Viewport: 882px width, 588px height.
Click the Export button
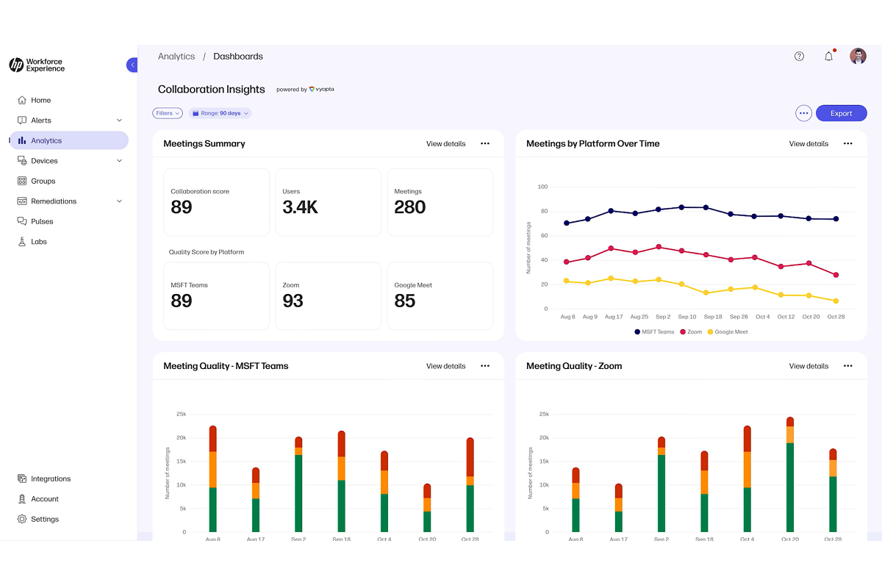[842, 113]
